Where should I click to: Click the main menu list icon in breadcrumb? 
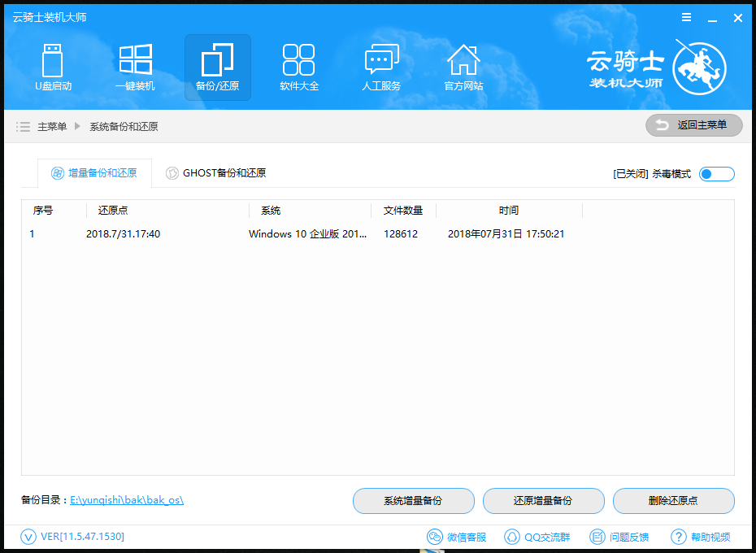[x=23, y=127]
